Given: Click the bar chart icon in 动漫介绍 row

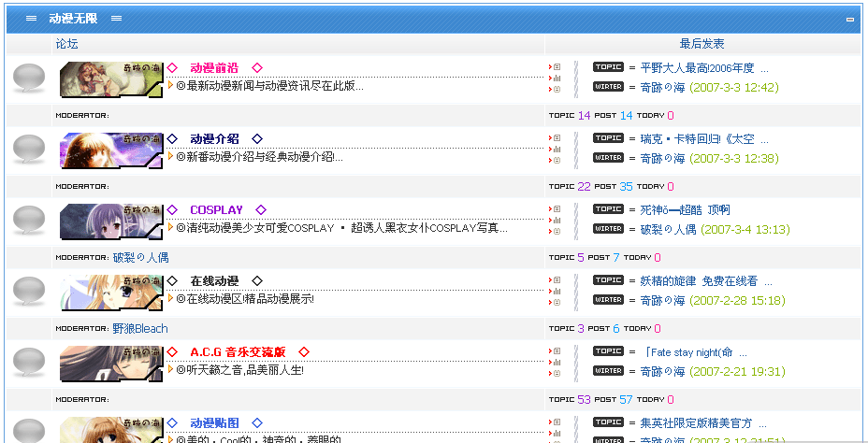Looking at the screenshot, I should [557, 149].
